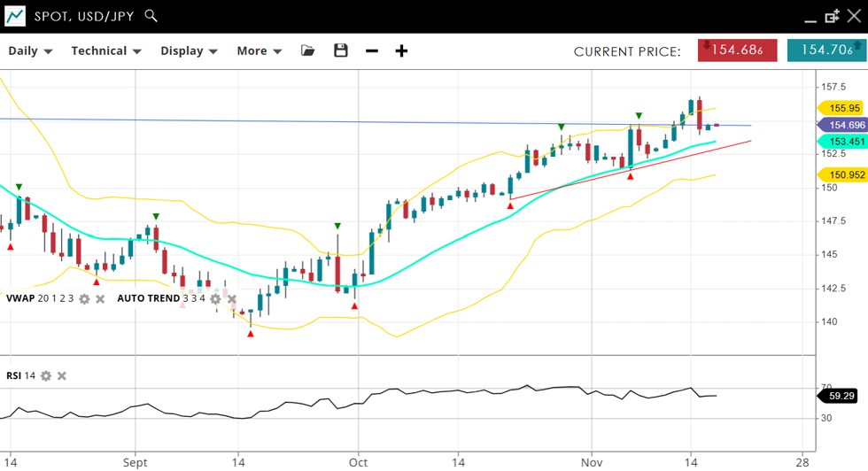Image resolution: width=868 pixels, height=471 pixels.
Task: Zoom in the chart with the plus icon
Action: pos(401,50)
